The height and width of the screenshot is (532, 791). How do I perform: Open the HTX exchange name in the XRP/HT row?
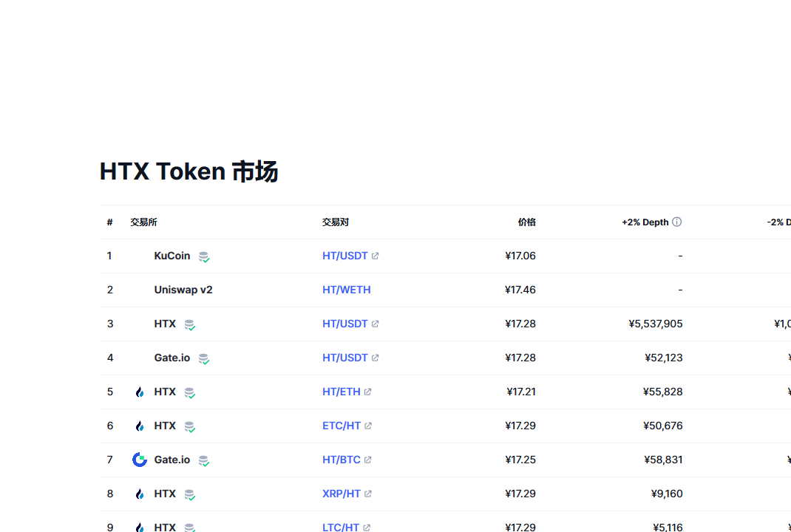point(165,494)
